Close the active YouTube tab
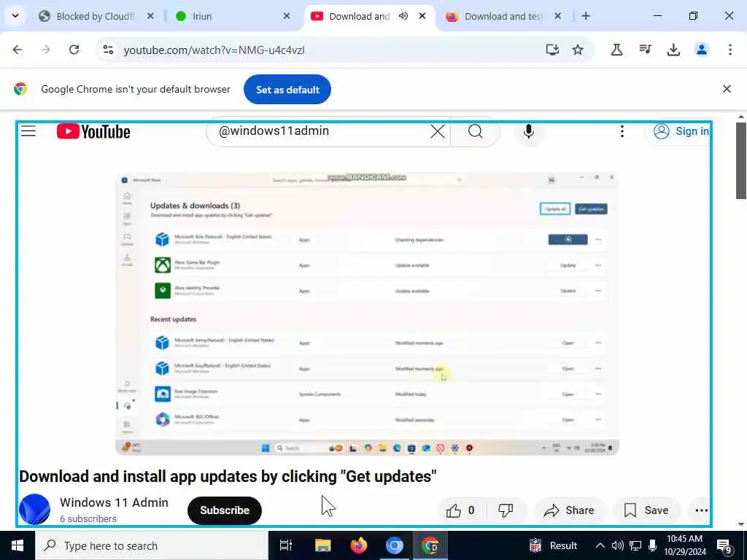This screenshot has height=560, width=747. pyautogui.click(x=422, y=16)
